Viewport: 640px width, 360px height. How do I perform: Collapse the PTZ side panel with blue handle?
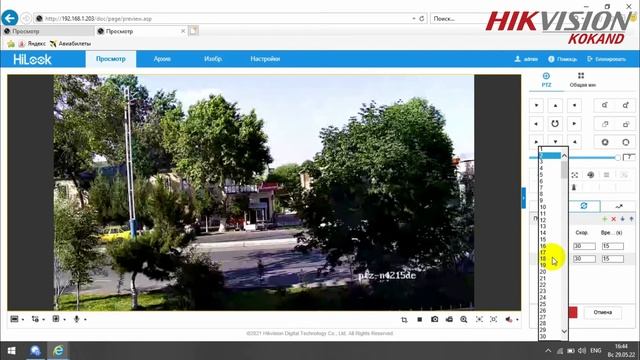coord(523,198)
